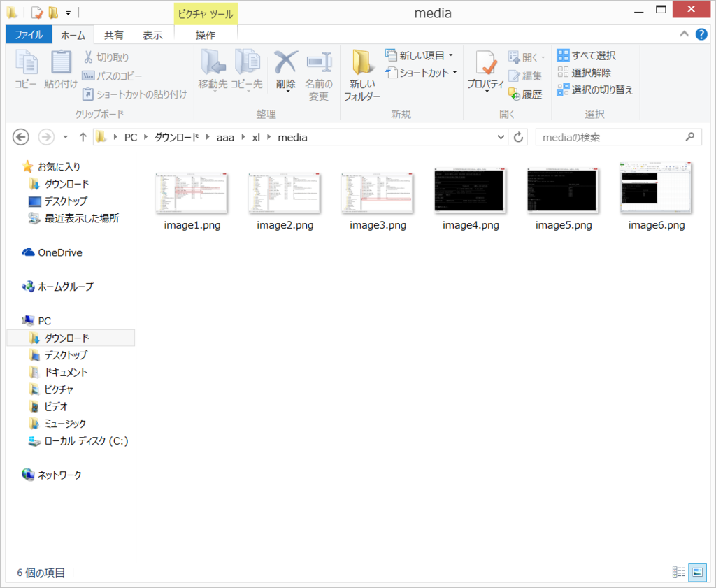Select the image5.png thumbnail

point(563,189)
